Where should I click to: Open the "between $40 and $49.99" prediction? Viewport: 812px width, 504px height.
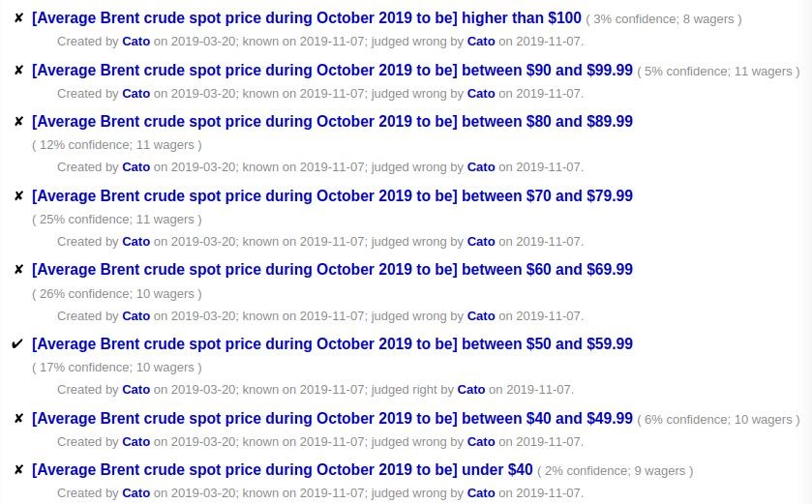(x=332, y=419)
